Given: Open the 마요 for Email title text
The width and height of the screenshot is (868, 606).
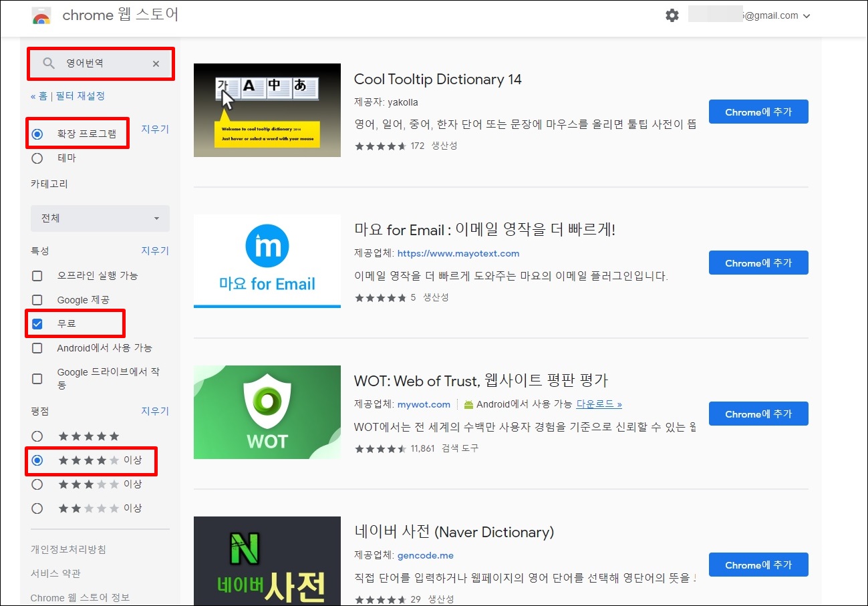Looking at the screenshot, I should click(484, 230).
